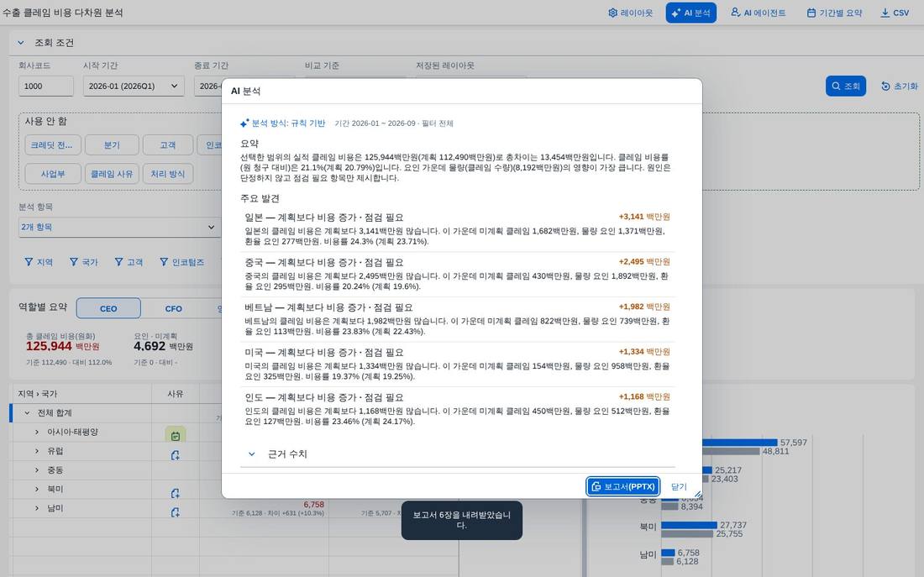Click the 남미 chart bar labeled 6,758

pos(668,553)
